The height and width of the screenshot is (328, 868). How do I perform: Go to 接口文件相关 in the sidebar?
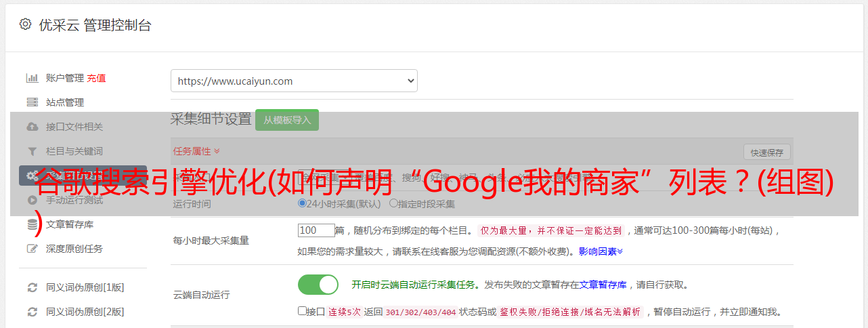tap(74, 127)
